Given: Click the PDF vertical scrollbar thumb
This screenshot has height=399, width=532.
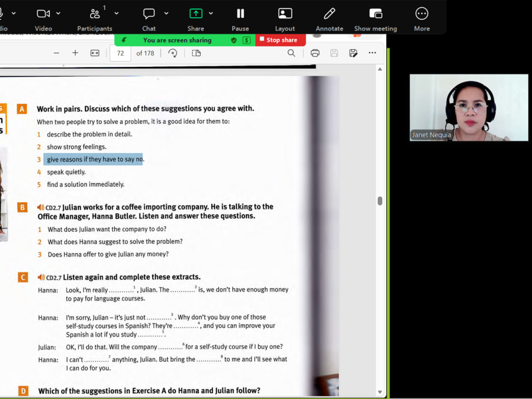Looking at the screenshot, I should coord(380,201).
